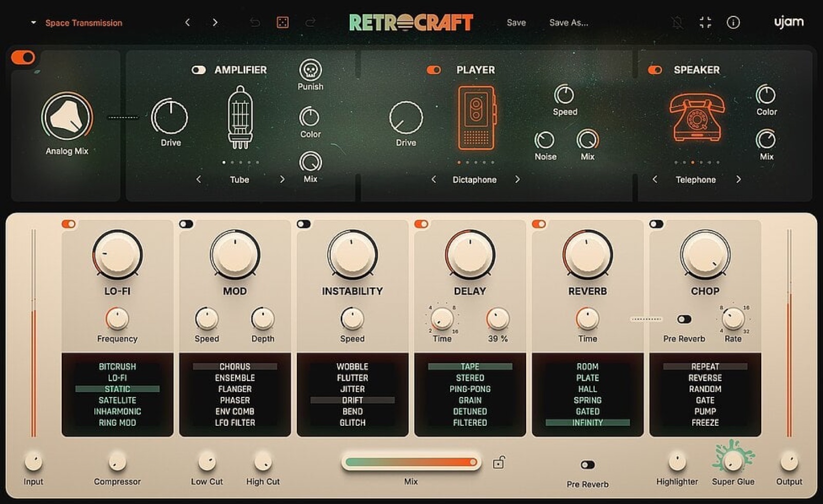The width and height of the screenshot is (823, 504).
Task: Click the main Mix slider
Action: click(411, 462)
